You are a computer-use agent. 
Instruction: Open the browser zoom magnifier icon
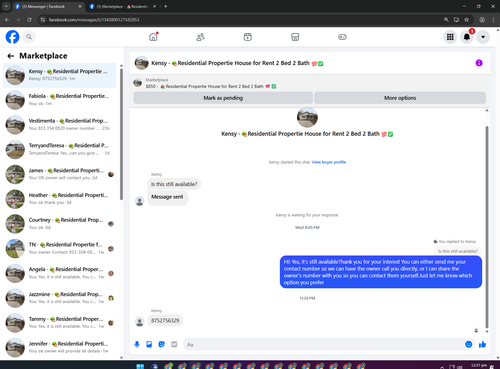(x=446, y=20)
